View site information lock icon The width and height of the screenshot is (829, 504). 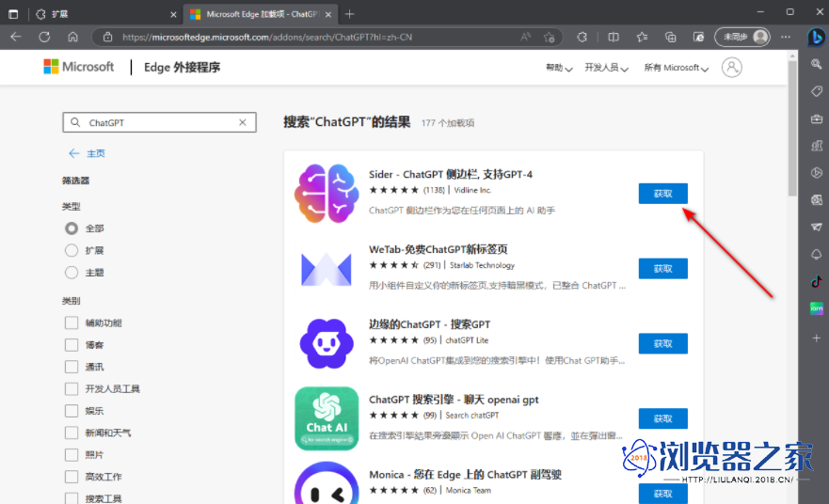(x=108, y=37)
